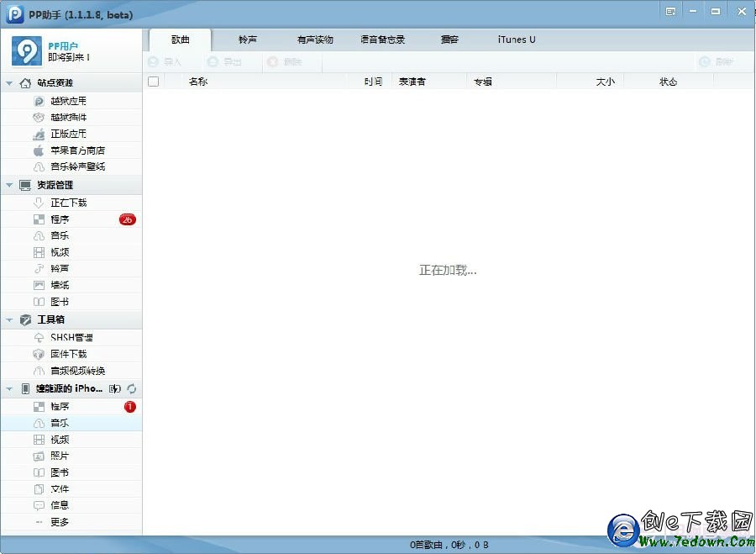Select 更多 under the iPhone device
756x554 pixels.
pyautogui.click(x=59, y=522)
